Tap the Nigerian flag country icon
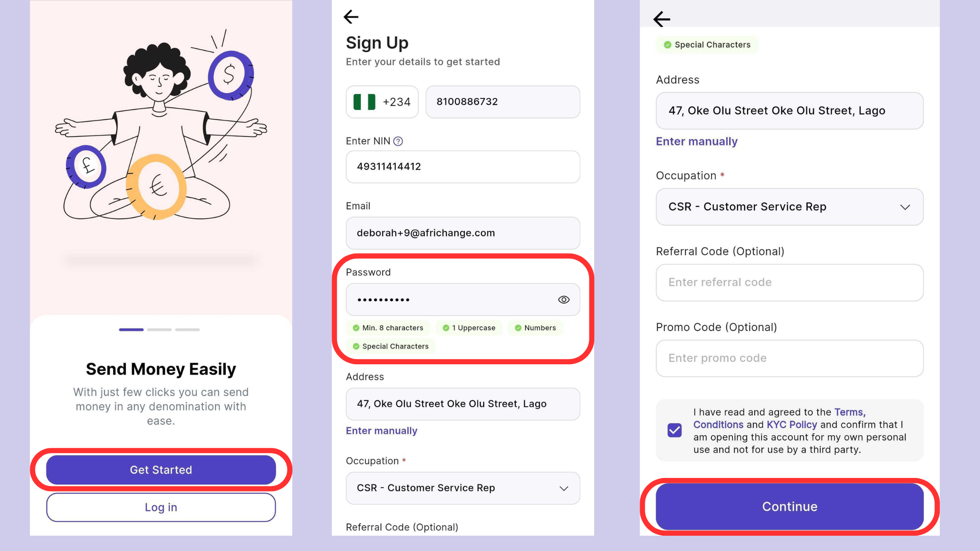980x551 pixels. [x=364, y=102]
